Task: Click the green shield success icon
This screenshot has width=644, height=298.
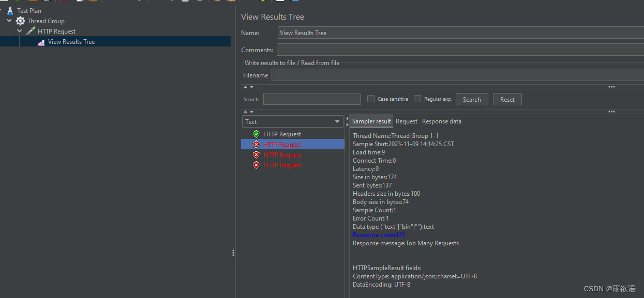Action: pos(256,134)
